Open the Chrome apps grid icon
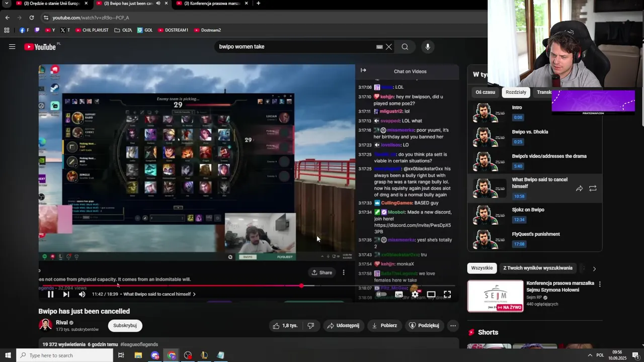 pos(7,30)
